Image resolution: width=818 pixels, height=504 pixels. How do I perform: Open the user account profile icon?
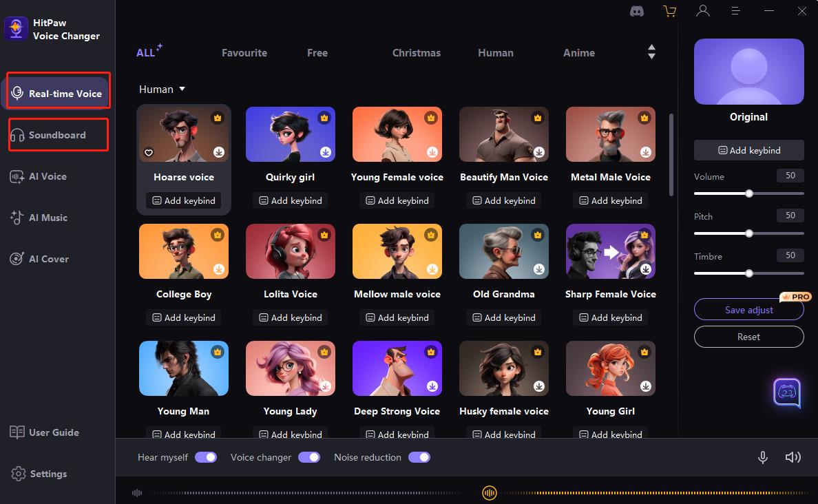coord(702,11)
